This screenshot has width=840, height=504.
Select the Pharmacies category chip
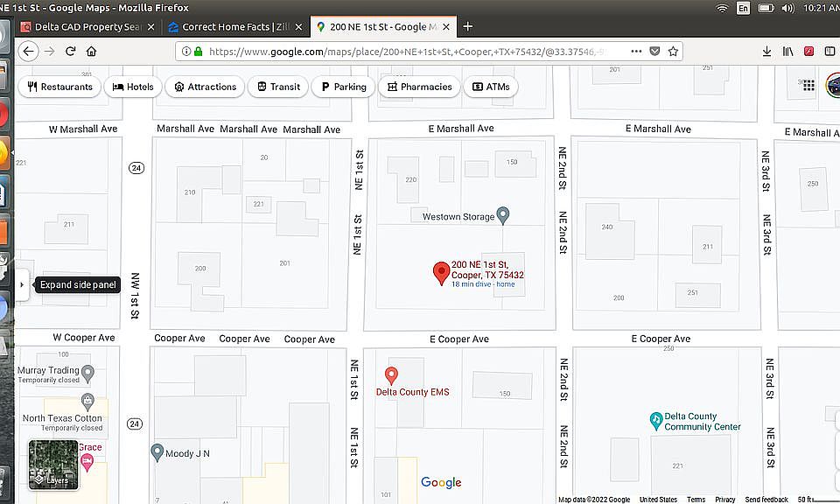coord(419,87)
